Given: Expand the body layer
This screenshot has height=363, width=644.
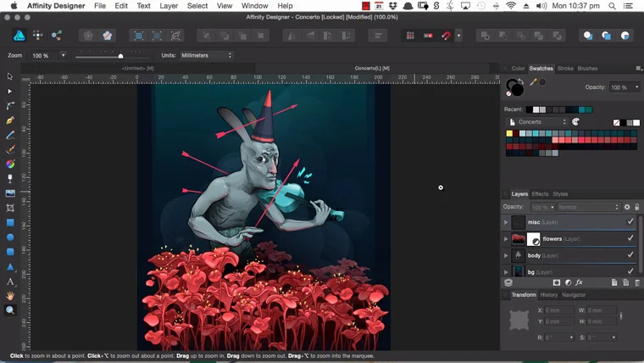Looking at the screenshot, I should (x=506, y=255).
